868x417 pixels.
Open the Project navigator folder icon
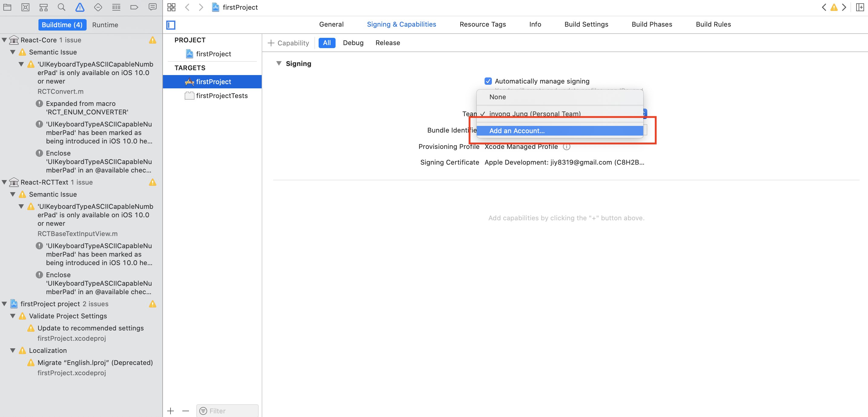point(7,7)
